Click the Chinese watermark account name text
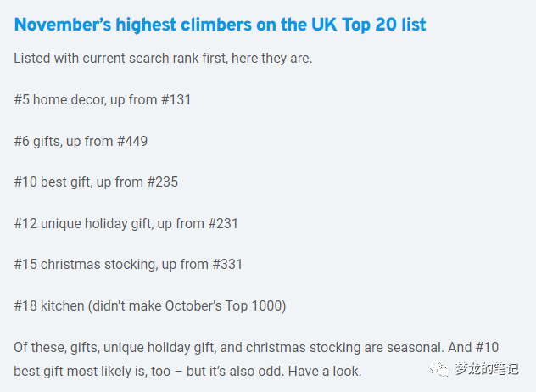Image resolution: width=536 pixels, height=392 pixels. coord(487,369)
